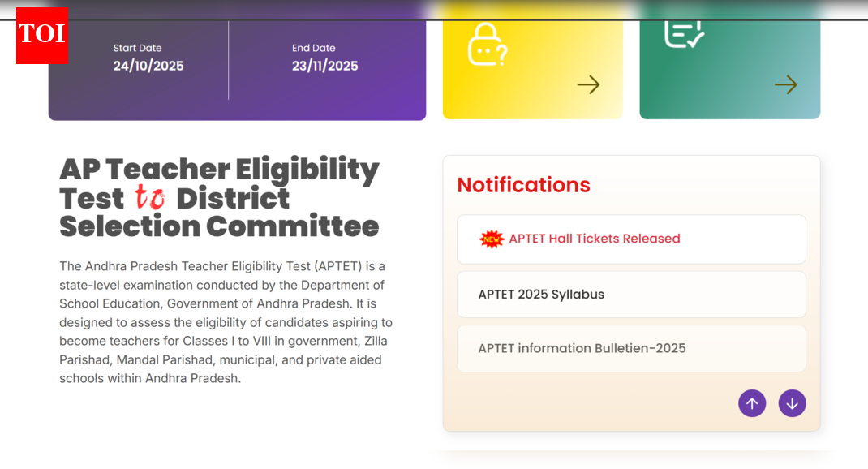The height and width of the screenshot is (469, 868).
Task: Click the AP Teacher Eligibility Test heading
Action: 219,198
